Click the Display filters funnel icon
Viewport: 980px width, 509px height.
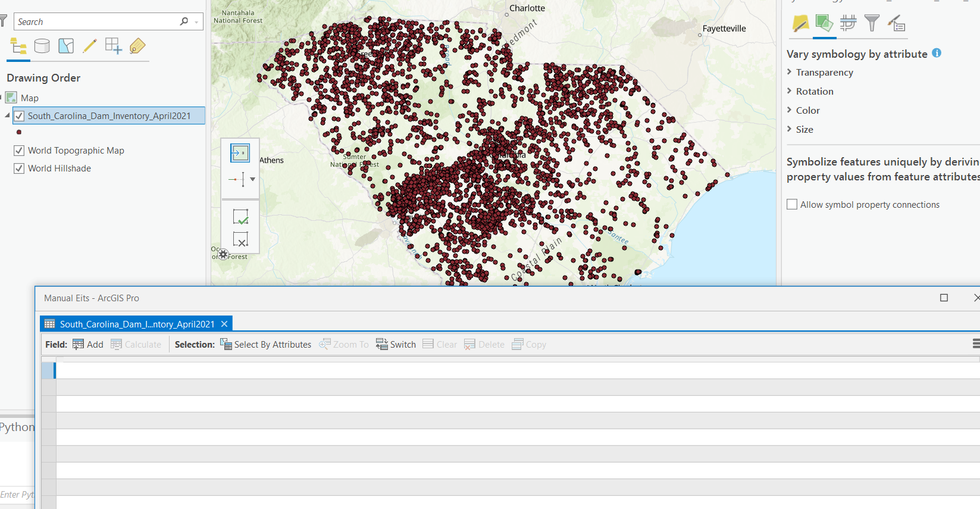872,24
